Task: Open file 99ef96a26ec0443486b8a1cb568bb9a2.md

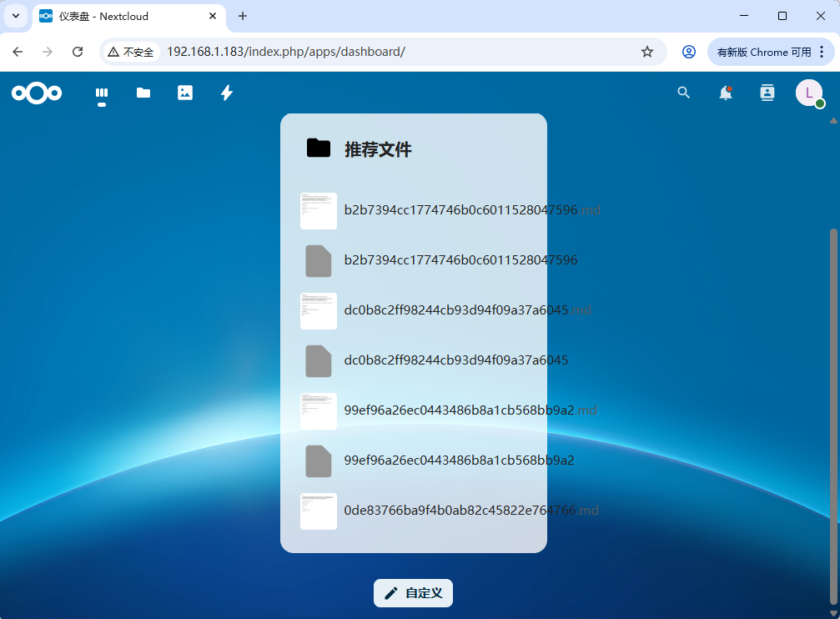Action: coord(470,410)
